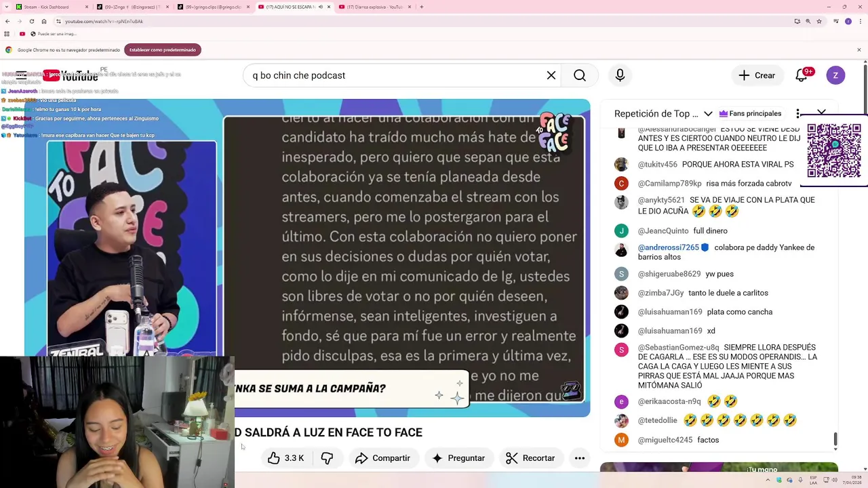
Task: Reload the current page
Action: tap(31, 21)
